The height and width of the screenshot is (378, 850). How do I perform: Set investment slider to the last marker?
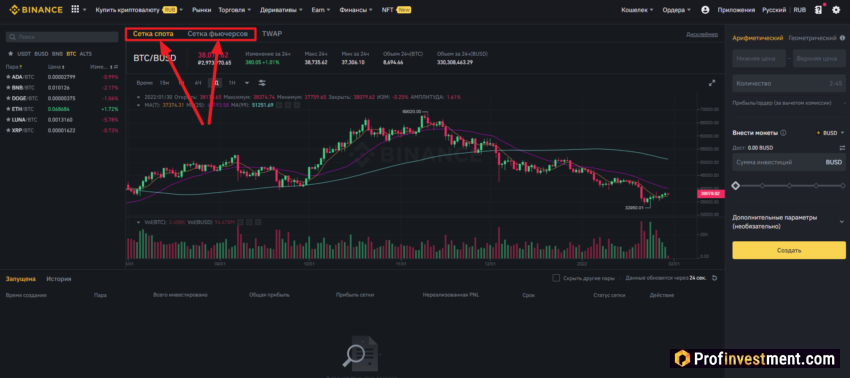(843, 185)
